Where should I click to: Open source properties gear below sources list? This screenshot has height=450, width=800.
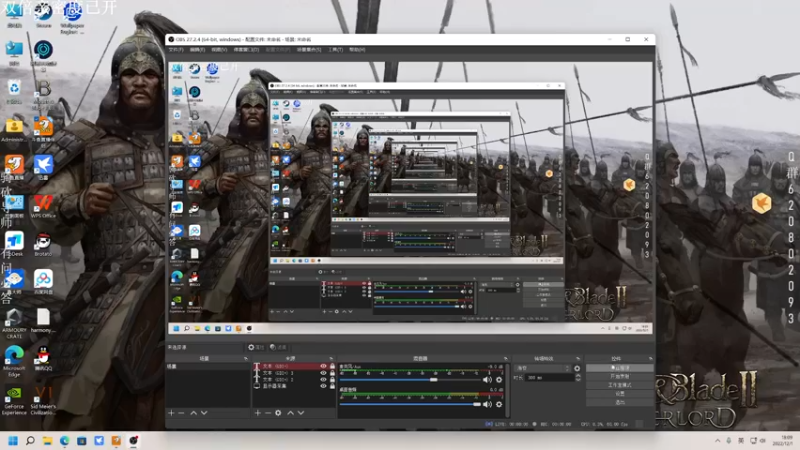[278, 413]
